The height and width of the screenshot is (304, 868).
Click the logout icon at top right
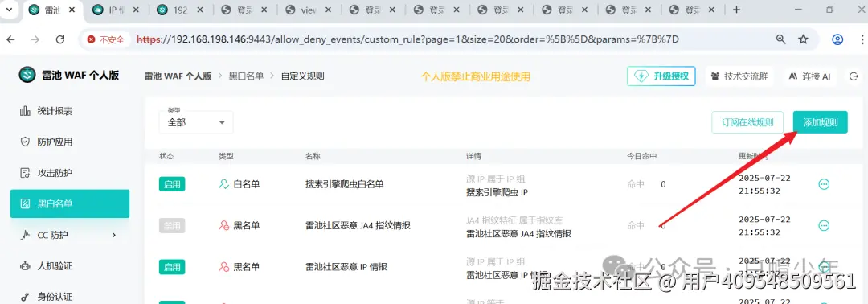[x=853, y=76]
